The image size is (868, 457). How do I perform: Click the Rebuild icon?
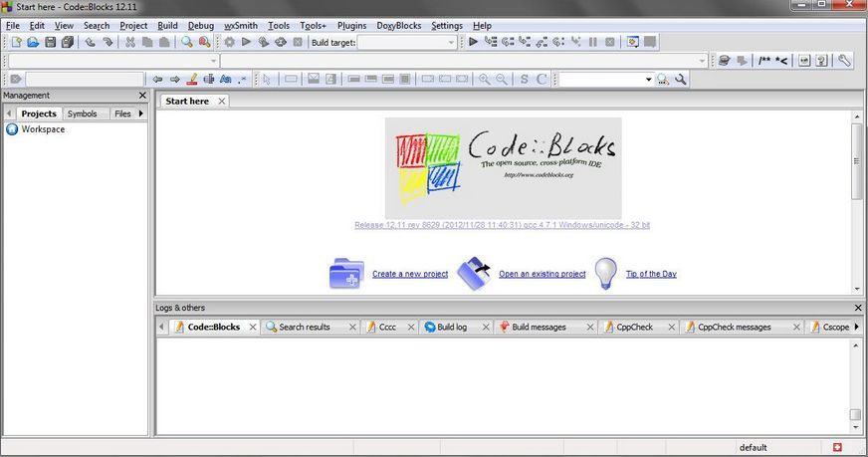(281, 42)
